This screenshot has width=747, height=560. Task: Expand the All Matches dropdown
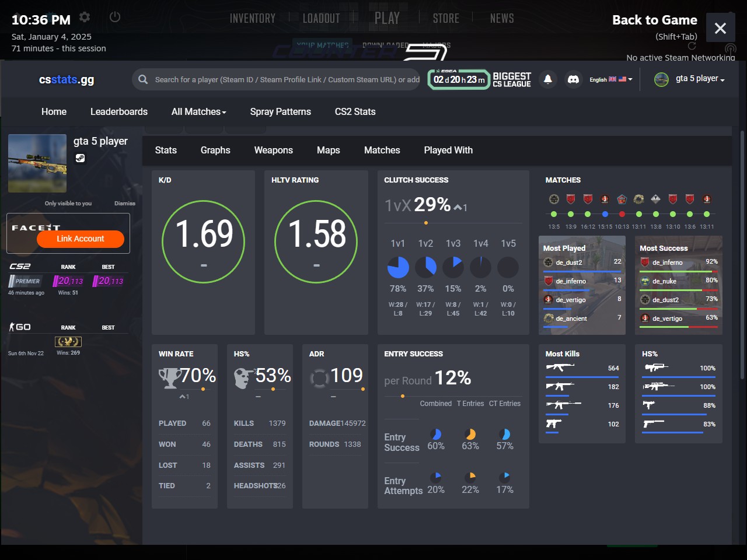pyautogui.click(x=198, y=111)
